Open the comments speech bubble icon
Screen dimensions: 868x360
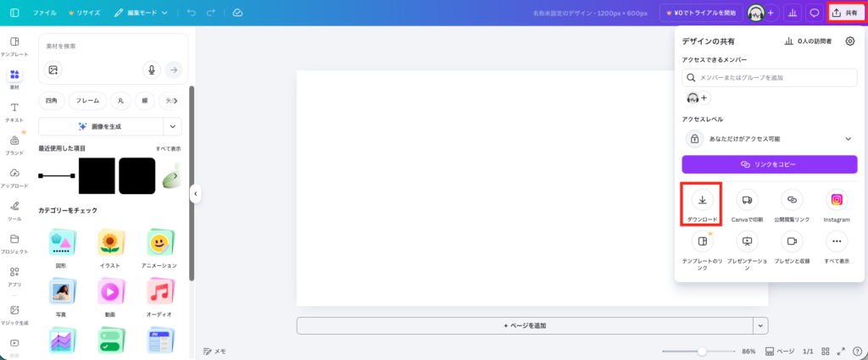click(x=815, y=13)
